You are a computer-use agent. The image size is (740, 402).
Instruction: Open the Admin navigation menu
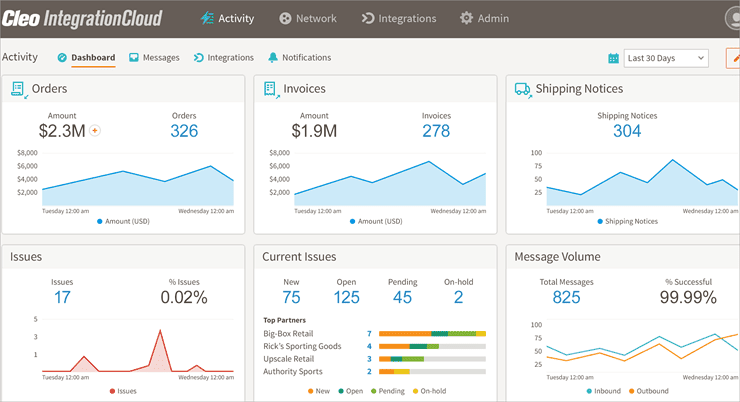(x=484, y=18)
